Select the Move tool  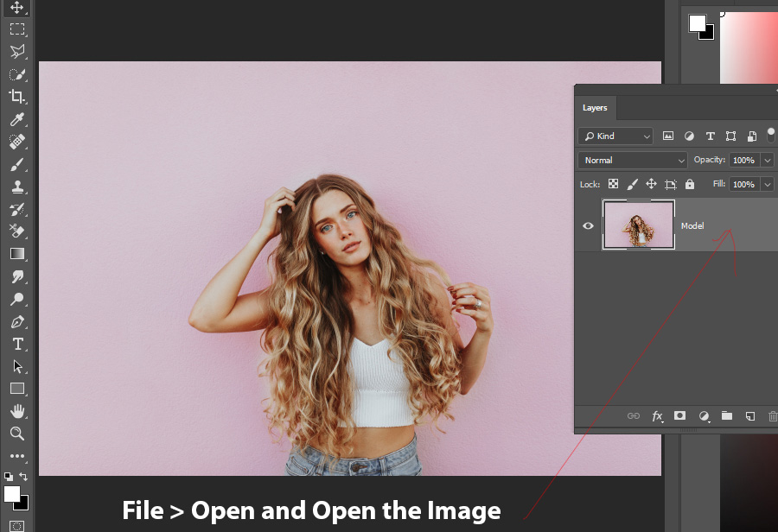tap(17, 8)
